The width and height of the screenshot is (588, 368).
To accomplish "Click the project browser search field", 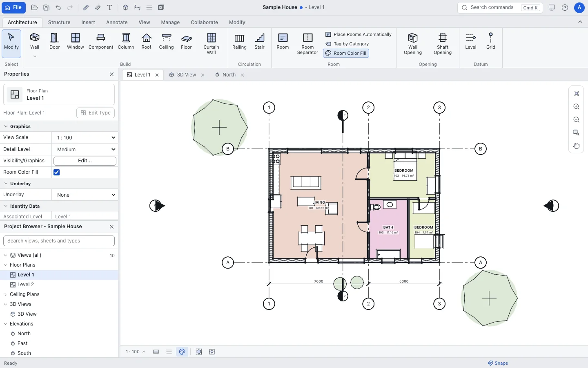I will [x=59, y=241].
